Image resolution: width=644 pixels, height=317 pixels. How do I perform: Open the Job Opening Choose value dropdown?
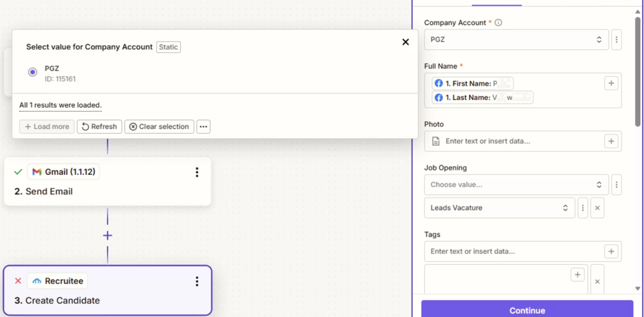[515, 185]
